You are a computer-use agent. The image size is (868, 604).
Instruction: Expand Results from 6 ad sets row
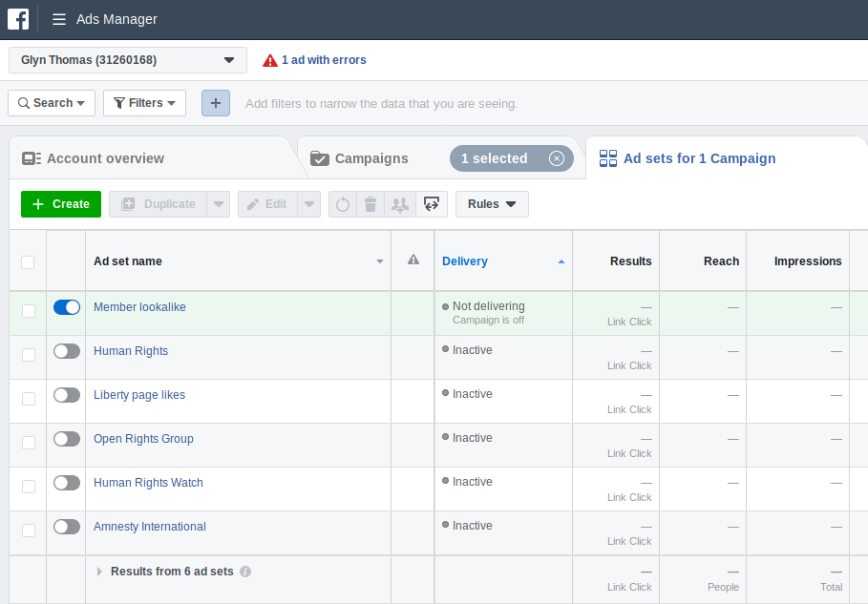pyautogui.click(x=99, y=572)
